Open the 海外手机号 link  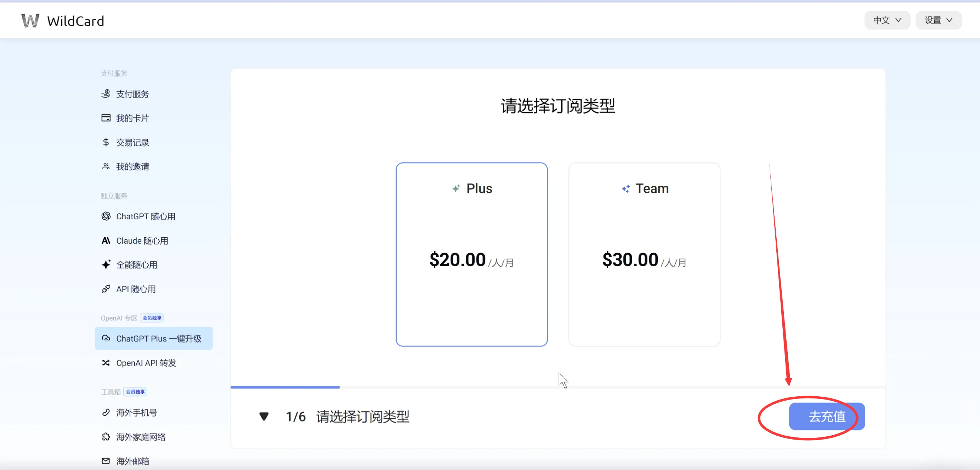click(x=137, y=413)
